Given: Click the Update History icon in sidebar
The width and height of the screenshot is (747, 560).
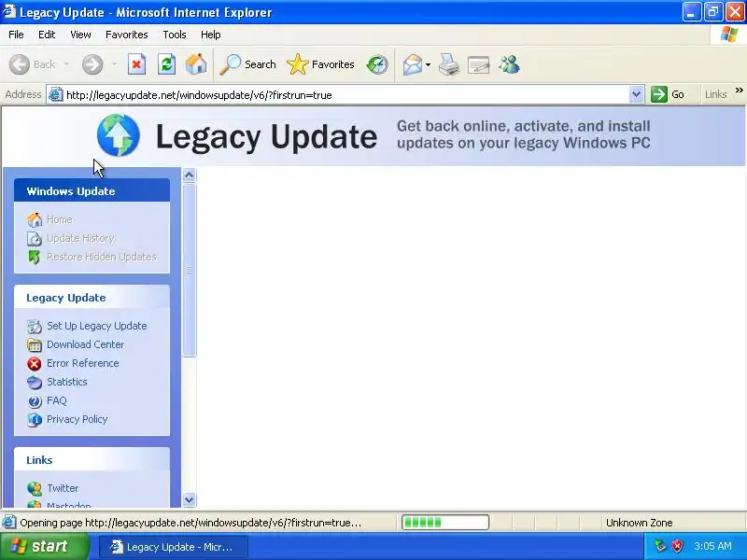Looking at the screenshot, I should click(x=35, y=238).
